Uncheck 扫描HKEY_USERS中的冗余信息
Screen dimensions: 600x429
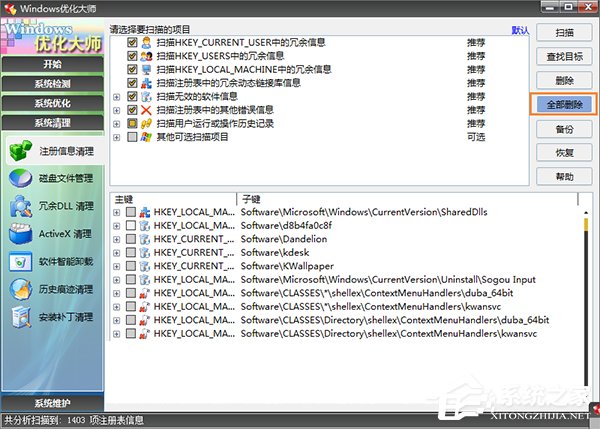click(x=132, y=56)
